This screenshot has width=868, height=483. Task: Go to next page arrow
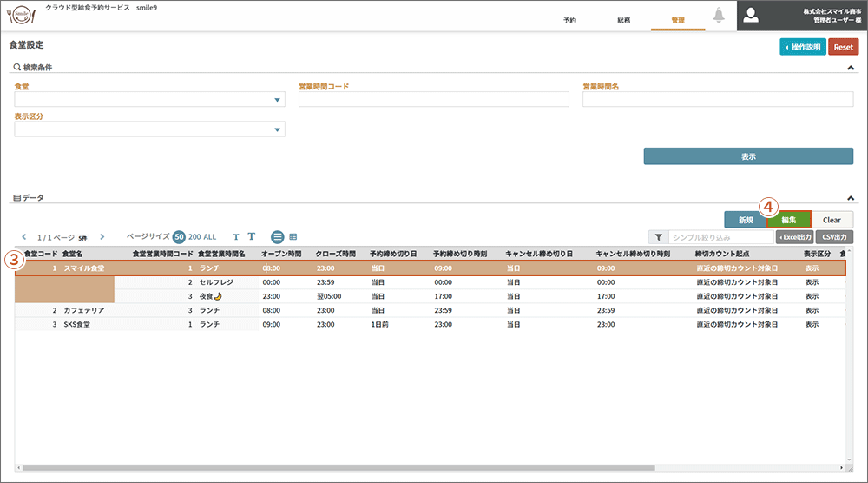coord(102,236)
